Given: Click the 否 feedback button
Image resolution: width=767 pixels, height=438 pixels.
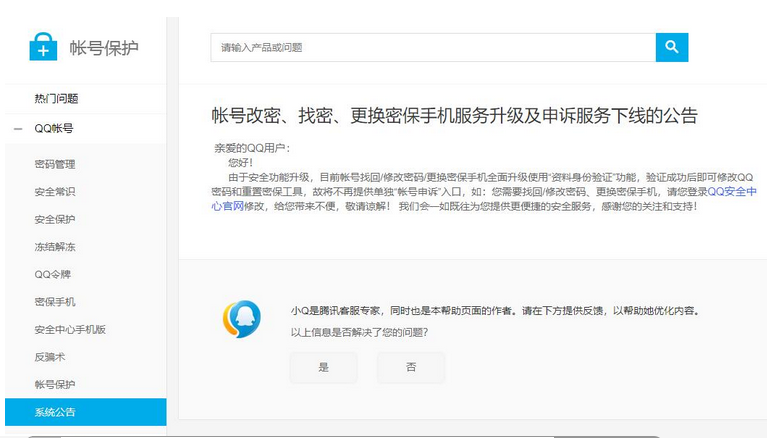Looking at the screenshot, I should click(411, 367).
